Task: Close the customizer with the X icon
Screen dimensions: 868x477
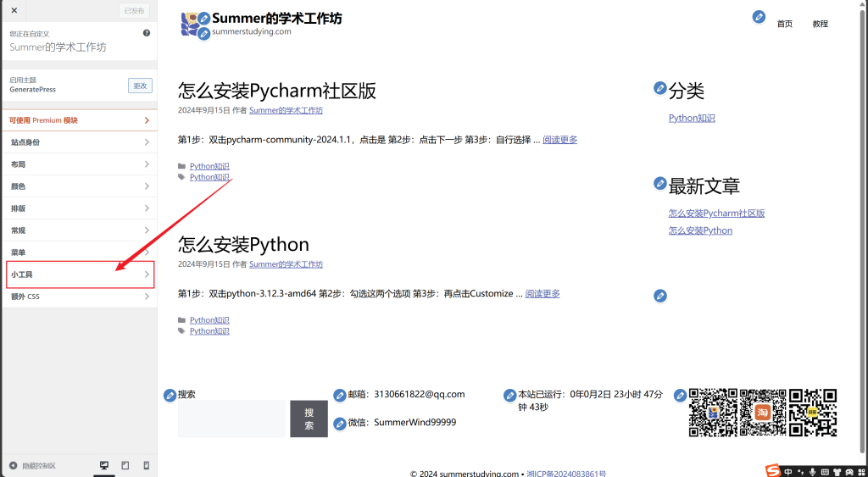Action: point(14,10)
